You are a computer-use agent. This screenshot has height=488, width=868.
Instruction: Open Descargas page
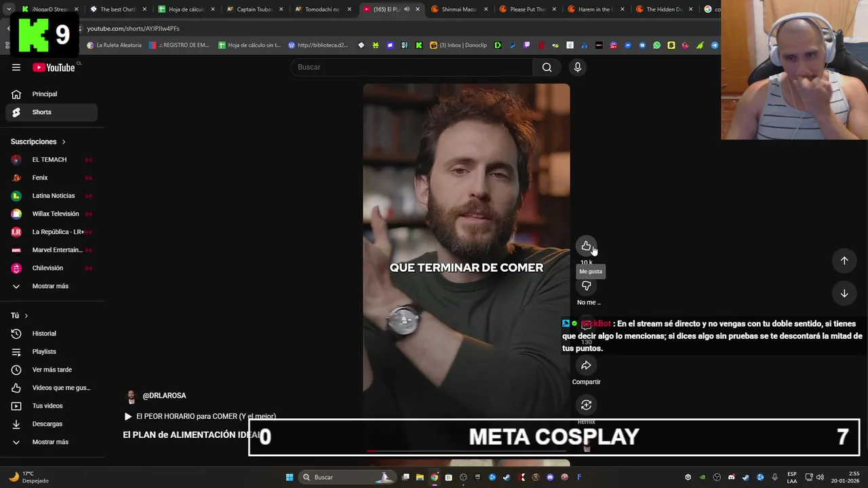coord(52,424)
